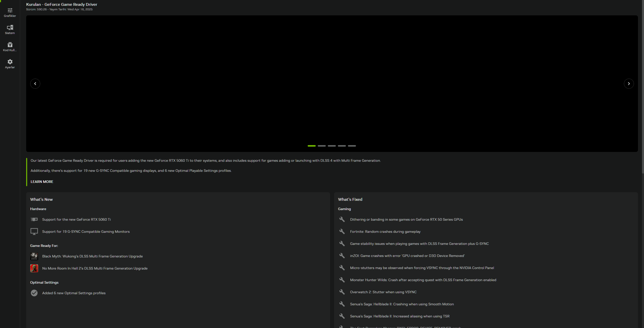The height and width of the screenshot is (328, 644).
Task: Select the first carousel indicator
Action: pos(311,146)
